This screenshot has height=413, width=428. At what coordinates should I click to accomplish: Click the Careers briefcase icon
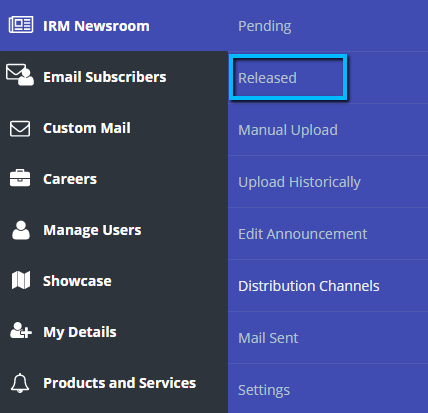click(x=20, y=178)
